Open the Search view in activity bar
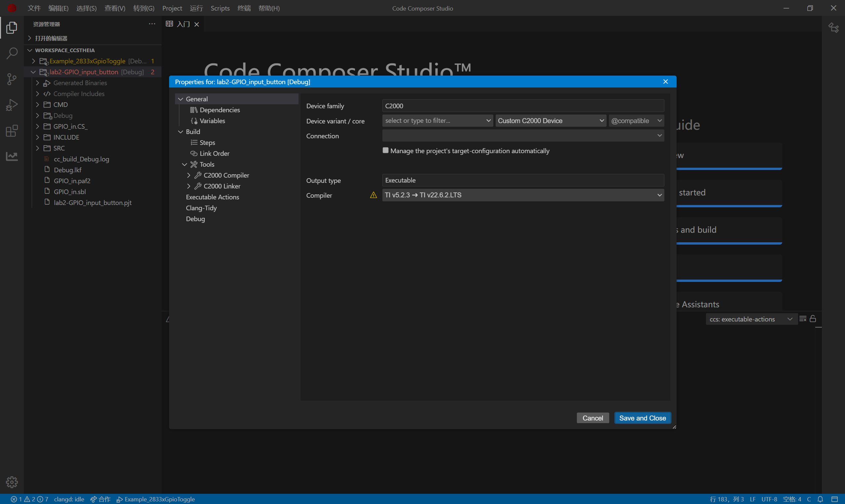The width and height of the screenshot is (845, 504). click(12, 53)
